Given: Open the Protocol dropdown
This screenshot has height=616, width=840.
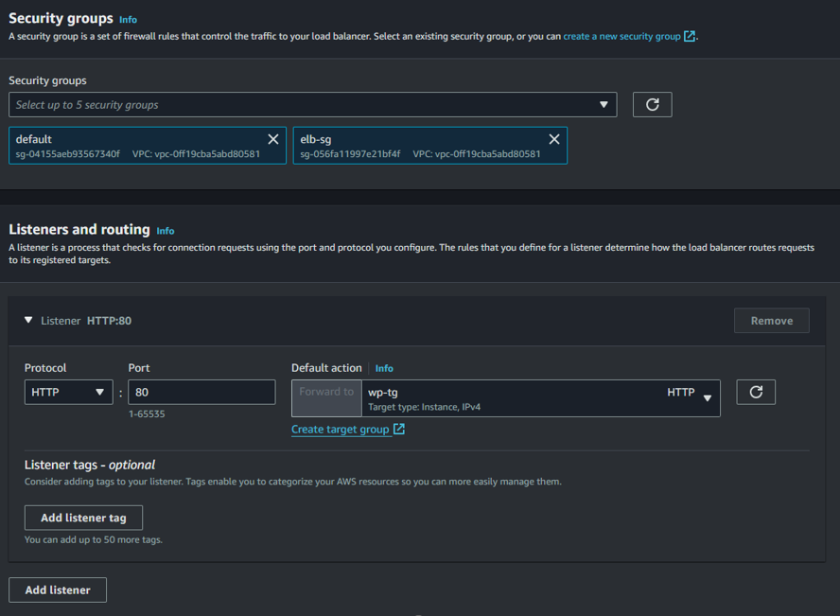Looking at the screenshot, I should 68,391.
